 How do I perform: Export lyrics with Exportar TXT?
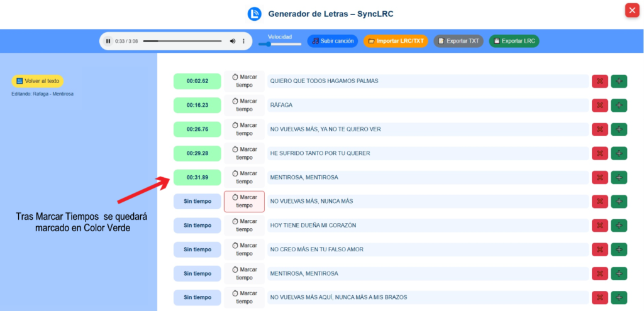pos(458,41)
